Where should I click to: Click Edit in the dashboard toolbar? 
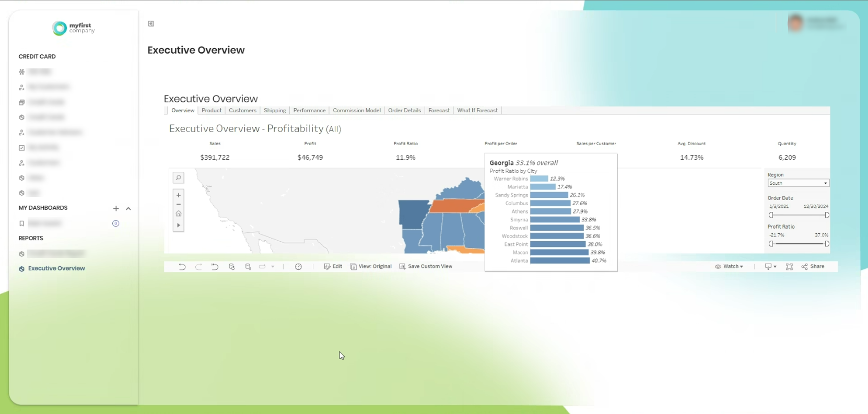click(333, 266)
